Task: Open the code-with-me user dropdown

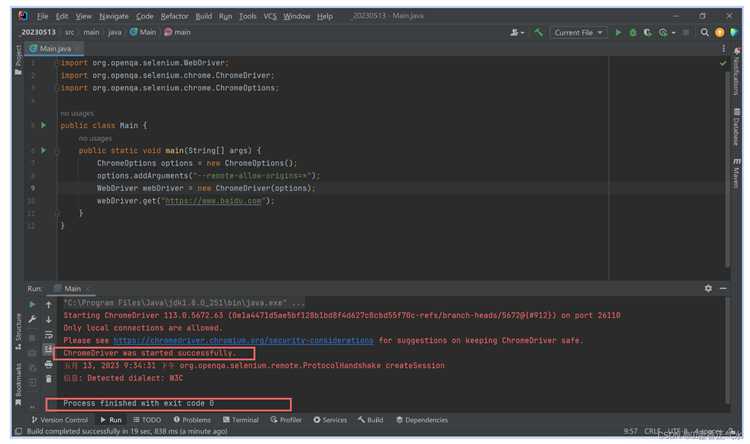Action: 517,33
